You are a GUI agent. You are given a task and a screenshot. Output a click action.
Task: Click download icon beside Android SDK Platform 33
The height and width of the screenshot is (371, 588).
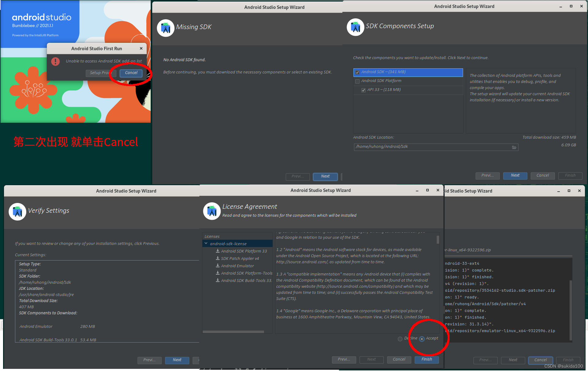pyautogui.click(x=218, y=251)
